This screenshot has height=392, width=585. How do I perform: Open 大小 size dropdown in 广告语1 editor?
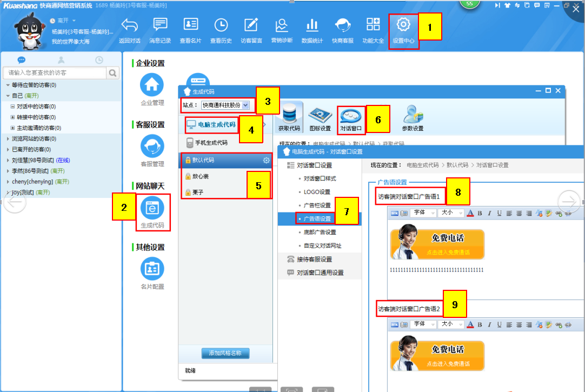point(451,212)
